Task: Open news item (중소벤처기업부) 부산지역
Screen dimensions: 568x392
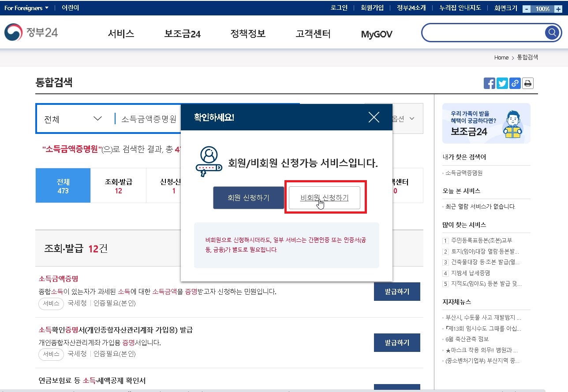Action: [x=482, y=361]
